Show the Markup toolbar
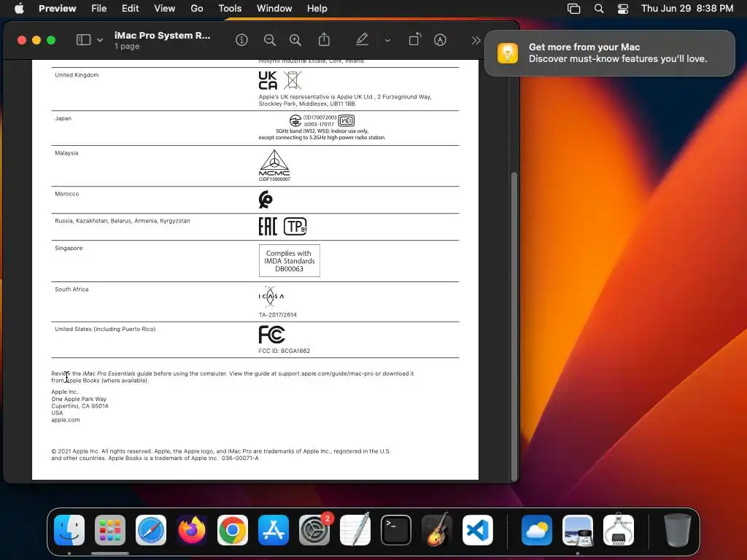This screenshot has height=560, width=747. click(x=440, y=40)
